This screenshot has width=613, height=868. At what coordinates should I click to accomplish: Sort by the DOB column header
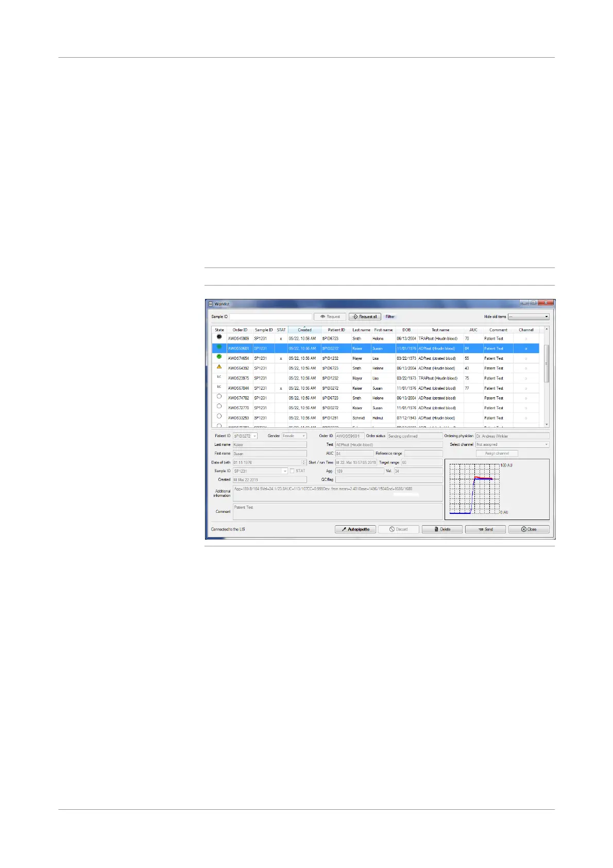click(406, 330)
